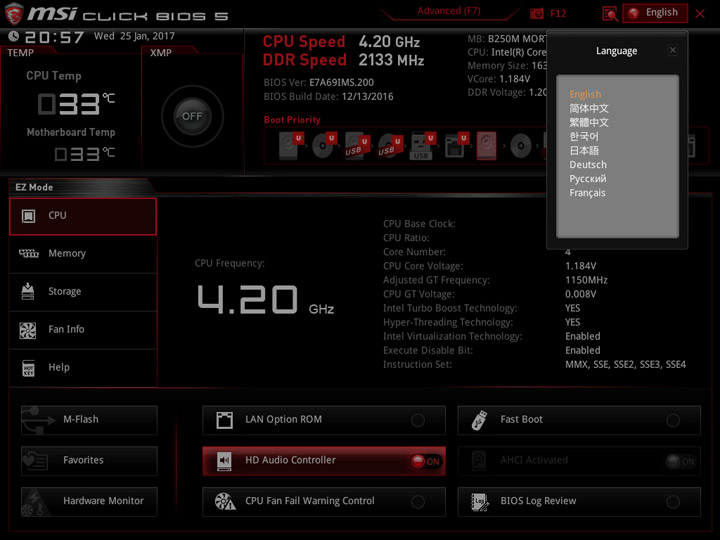
Task: Click the Adjusted GT Frequency 1150MHz value
Action: click(586, 280)
